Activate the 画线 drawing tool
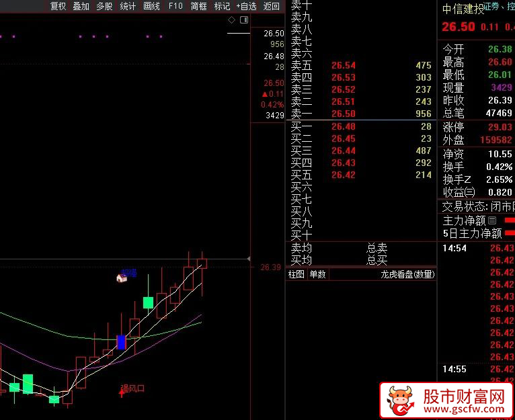 tap(151, 6)
